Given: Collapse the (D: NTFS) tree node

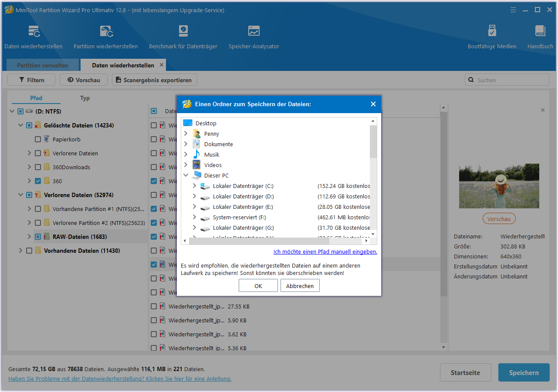Looking at the screenshot, I should pyautogui.click(x=12, y=111).
